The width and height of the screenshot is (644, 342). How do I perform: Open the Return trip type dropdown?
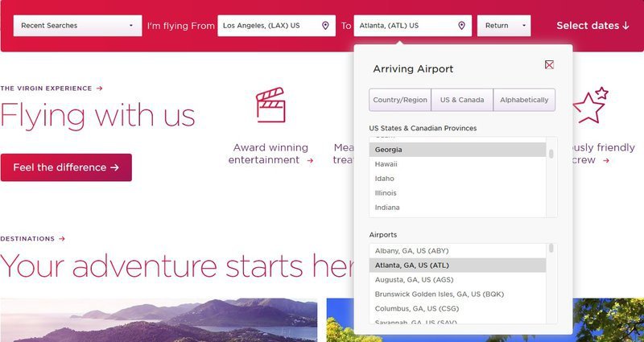[x=504, y=26]
